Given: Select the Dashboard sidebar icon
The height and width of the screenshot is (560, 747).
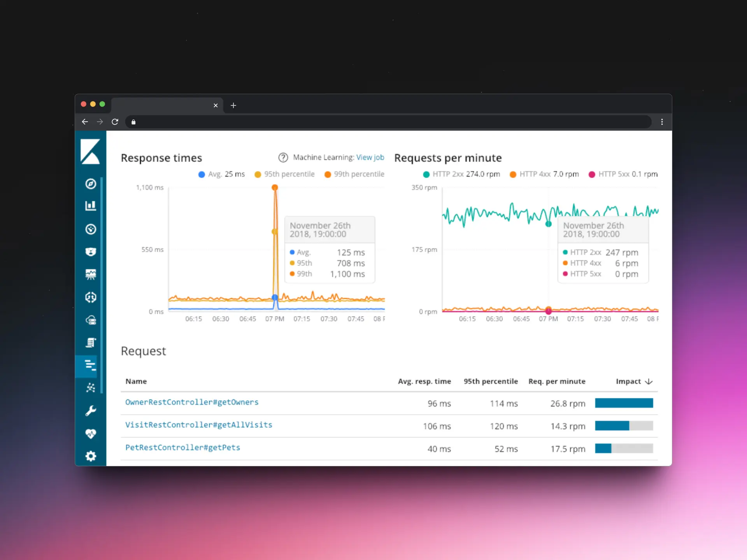Looking at the screenshot, I should point(91,229).
